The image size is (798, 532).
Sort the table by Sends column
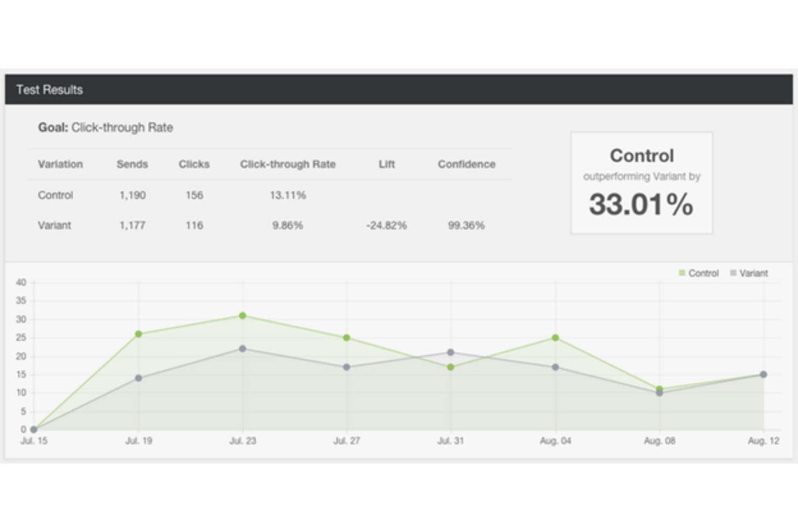click(132, 164)
